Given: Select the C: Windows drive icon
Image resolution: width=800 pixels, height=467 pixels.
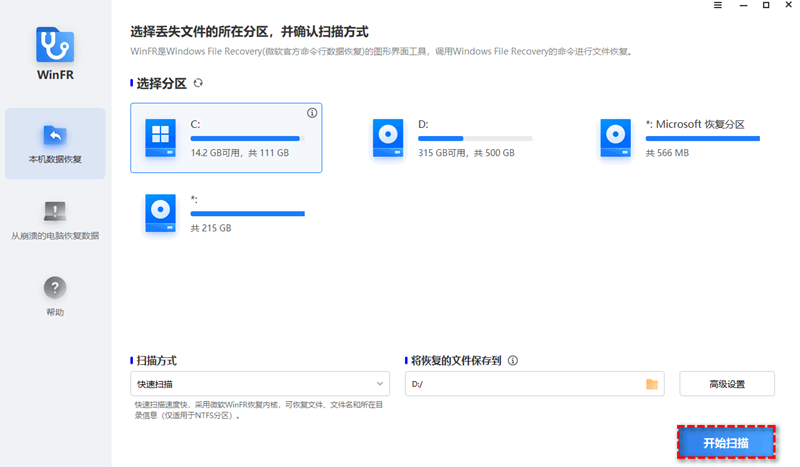Looking at the screenshot, I should click(x=160, y=137).
